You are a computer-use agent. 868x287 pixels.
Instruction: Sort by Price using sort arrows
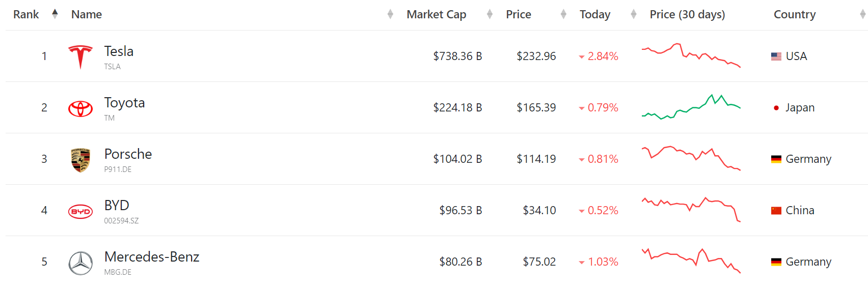click(x=563, y=14)
